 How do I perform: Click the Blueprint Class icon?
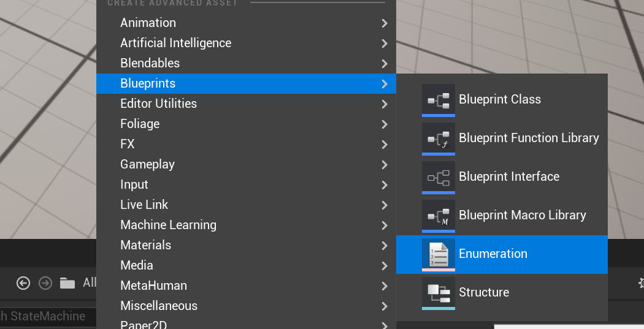439,99
